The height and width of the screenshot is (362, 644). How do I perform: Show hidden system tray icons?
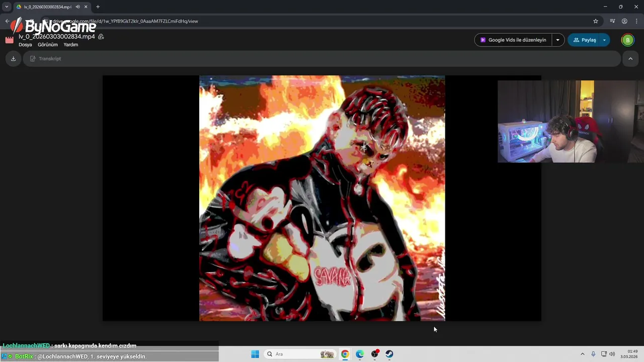pos(583,354)
